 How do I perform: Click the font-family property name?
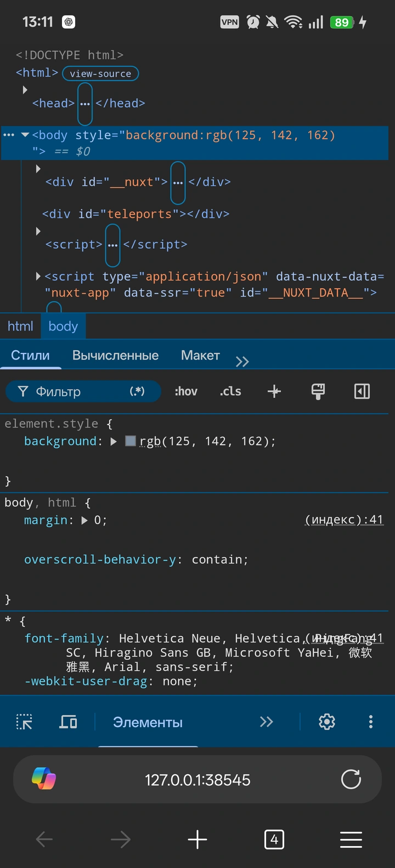click(x=64, y=638)
